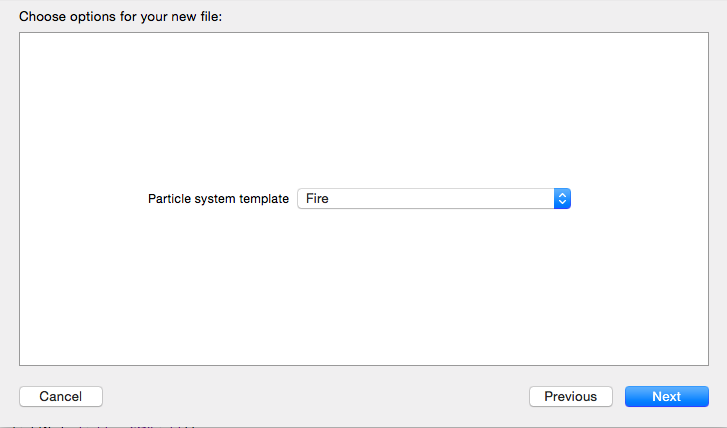Hit the blue default Next button

(666, 397)
